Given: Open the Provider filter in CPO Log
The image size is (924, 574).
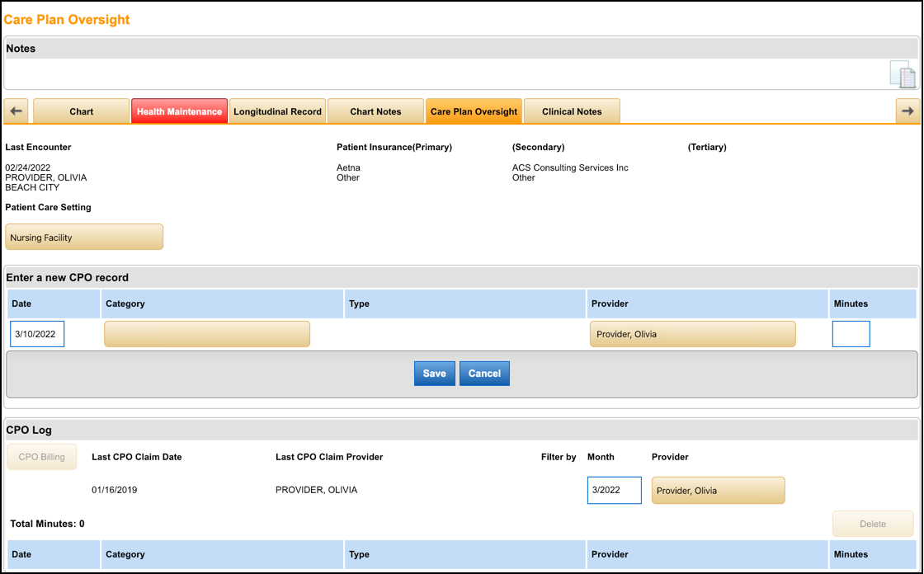Looking at the screenshot, I should 718,490.
